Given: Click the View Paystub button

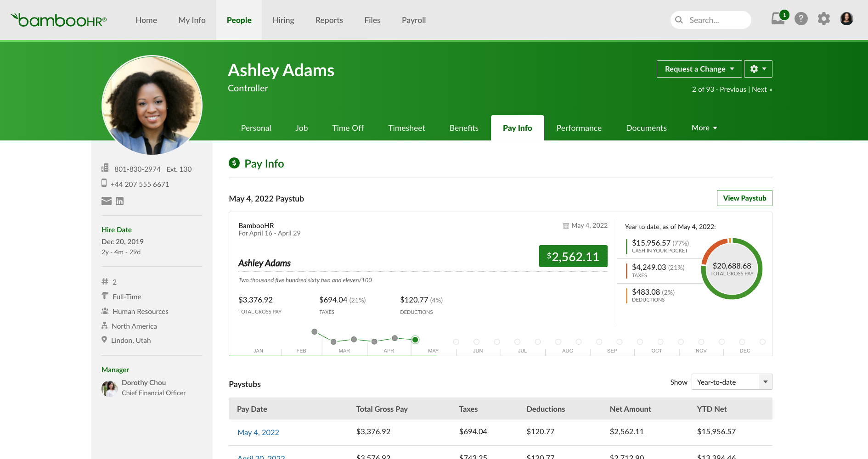Looking at the screenshot, I should 744,198.
